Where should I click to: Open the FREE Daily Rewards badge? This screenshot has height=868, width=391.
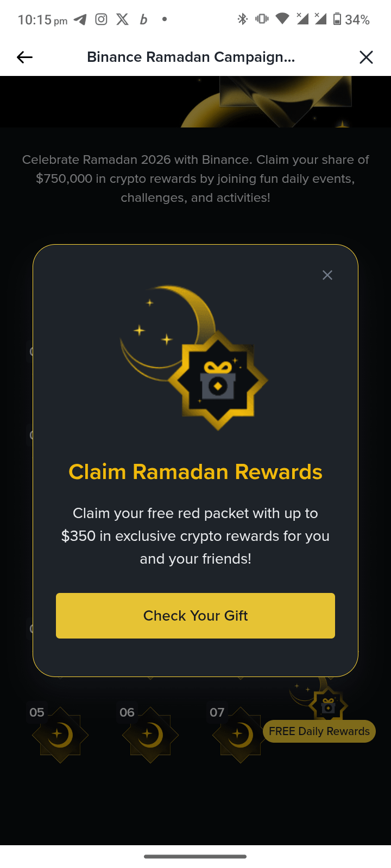point(319,731)
